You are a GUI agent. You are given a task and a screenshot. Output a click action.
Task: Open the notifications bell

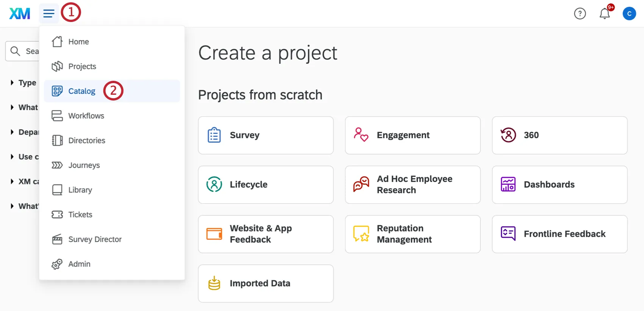click(604, 14)
